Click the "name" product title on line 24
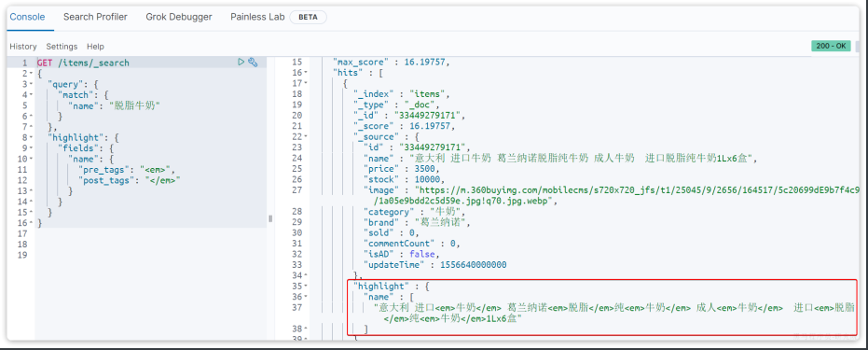The image size is (868, 350). (x=583, y=159)
